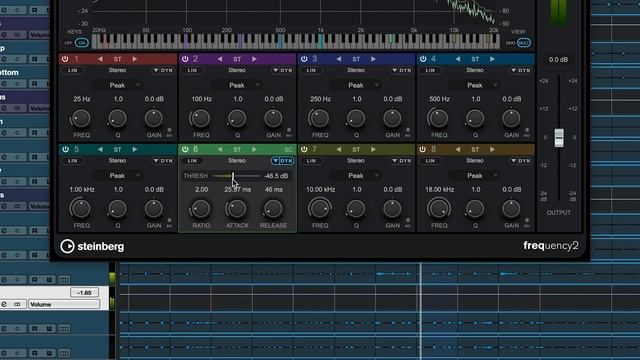The height and width of the screenshot is (360, 640).
Task: Open band 2 Peak filter type dropdown
Action: coord(237,85)
